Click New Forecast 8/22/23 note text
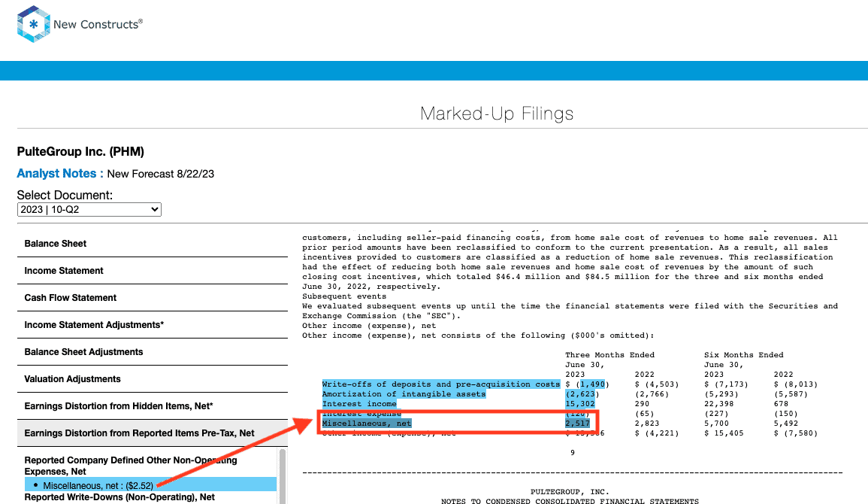This screenshot has height=504, width=868. (x=161, y=174)
